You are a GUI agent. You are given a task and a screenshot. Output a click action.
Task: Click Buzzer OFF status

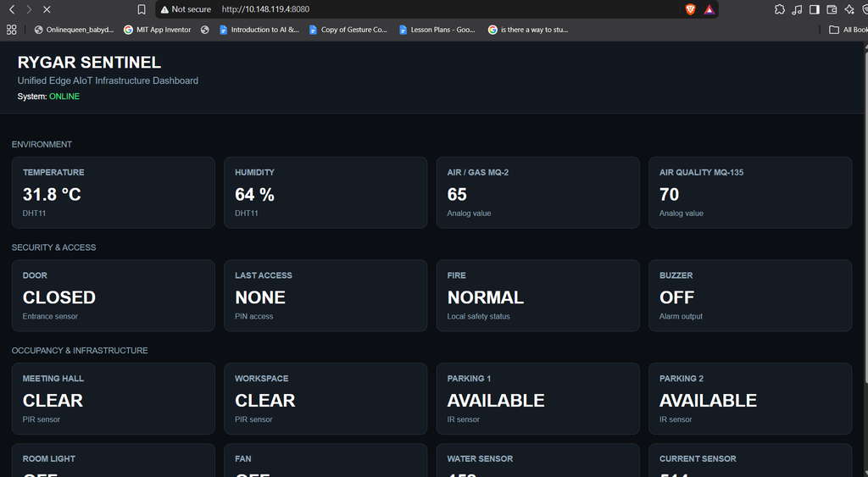[x=676, y=297]
